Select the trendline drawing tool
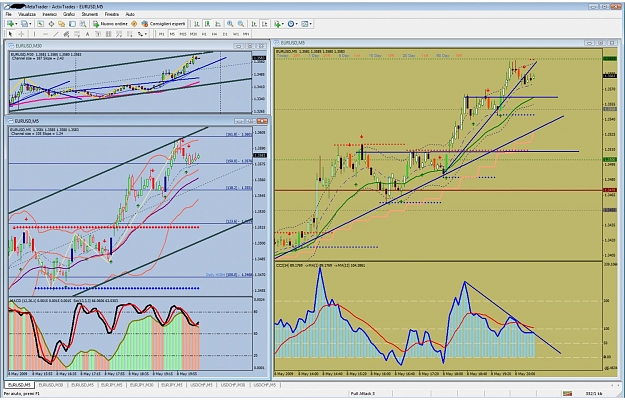The image size is (625, 400). coord(56,34)
